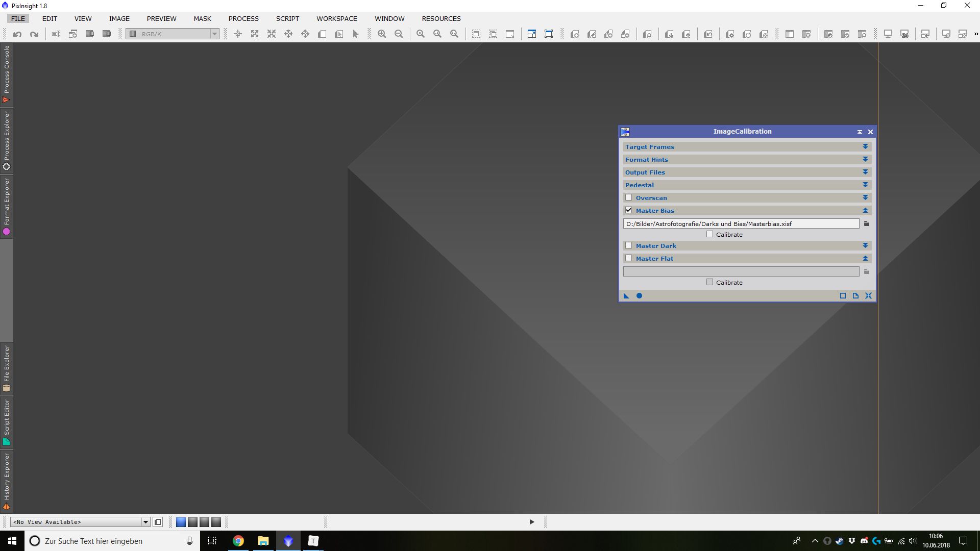
Task: Click the play arrow in bottom bar
Action: click(x=532, y=522)
